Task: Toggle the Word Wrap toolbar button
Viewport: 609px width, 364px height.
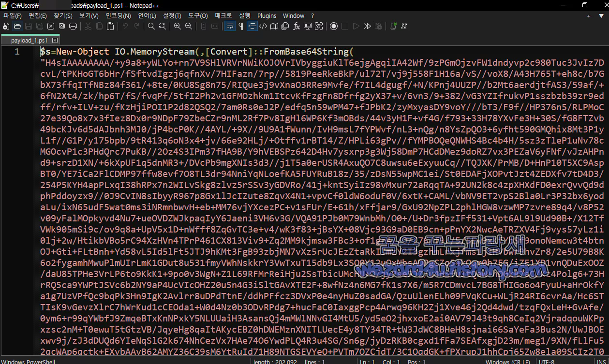Action: click(x=230, y=26)
